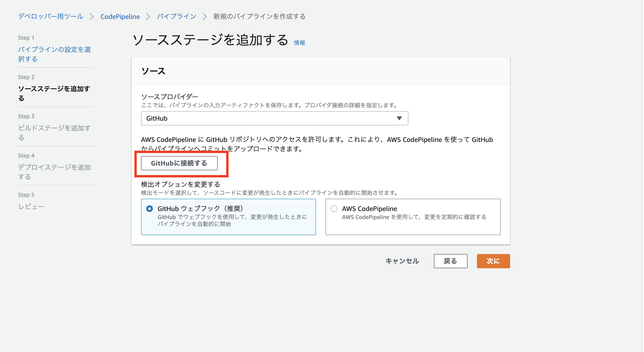Click GitHubに接続する button
The image size is (644, 352).
pyautogui.click(x=179, y=163)
